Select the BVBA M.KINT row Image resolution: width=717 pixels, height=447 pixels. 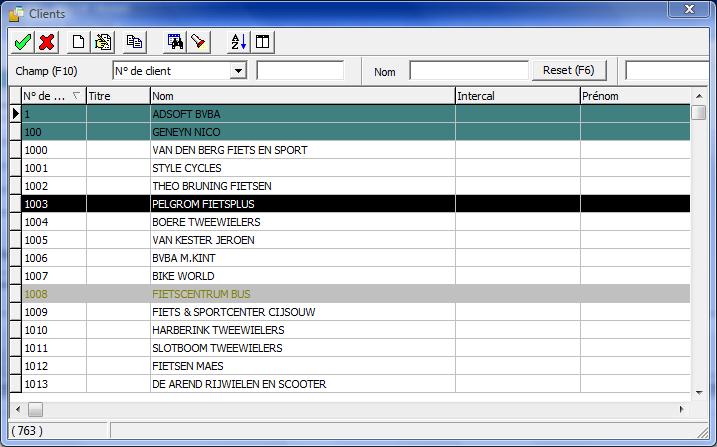(x=356, y=258)
